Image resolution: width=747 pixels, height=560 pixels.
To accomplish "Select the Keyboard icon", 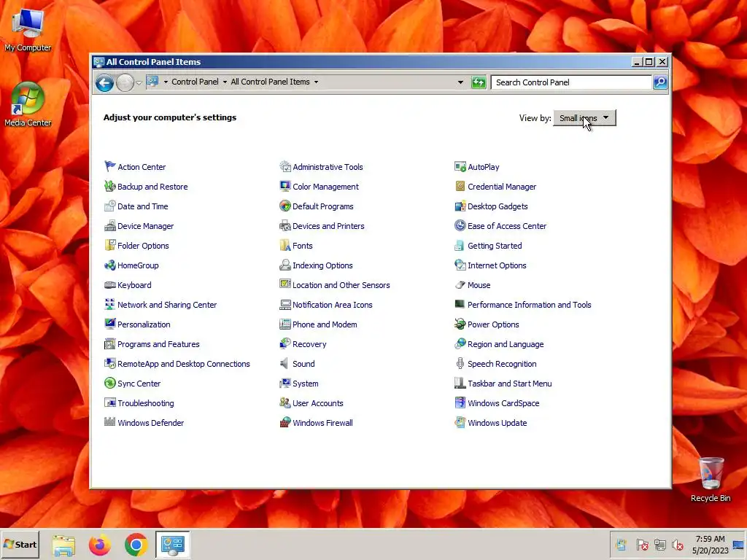I will point(110,285).
